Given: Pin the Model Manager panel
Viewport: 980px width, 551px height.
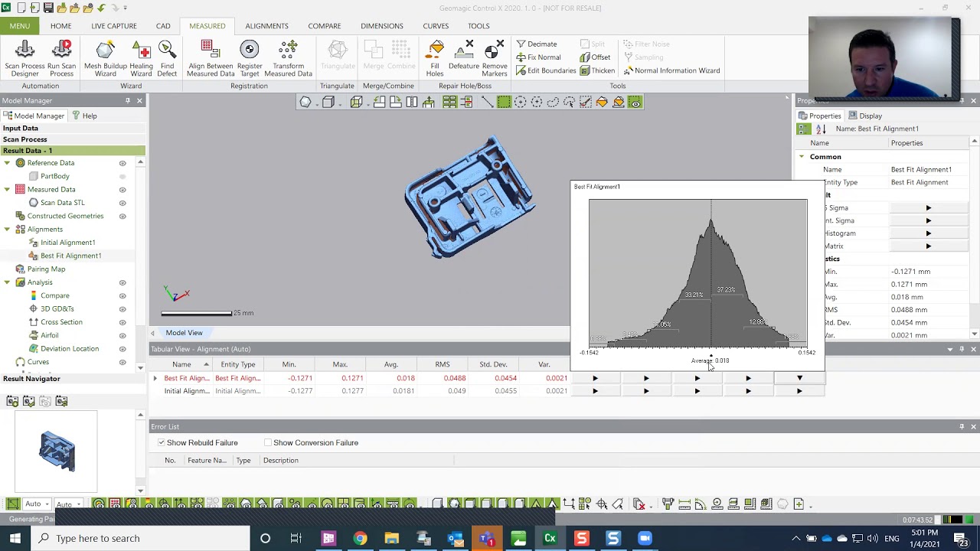Looking at the screenshot, I should click(128, 101).
